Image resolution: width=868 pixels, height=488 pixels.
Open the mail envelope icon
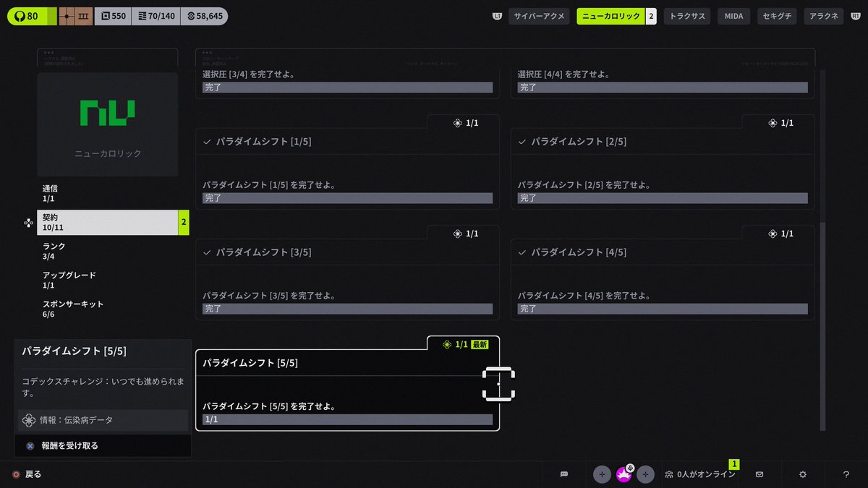coord(759,474)
